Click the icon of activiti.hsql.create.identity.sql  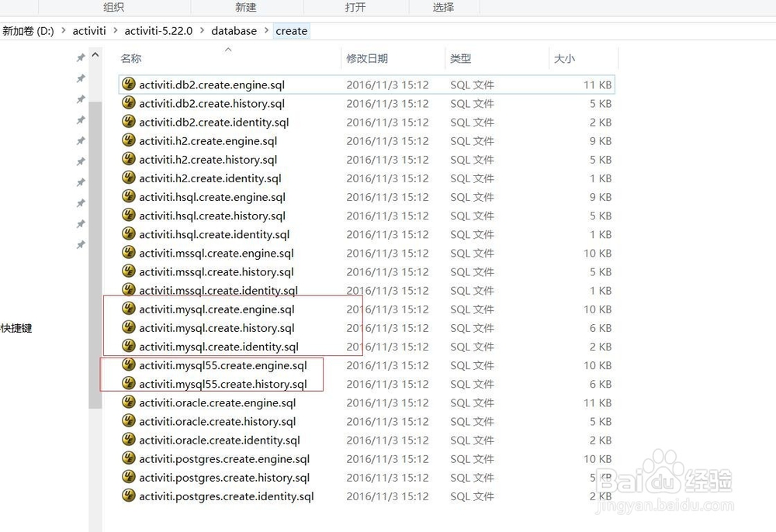click(129, 234)
